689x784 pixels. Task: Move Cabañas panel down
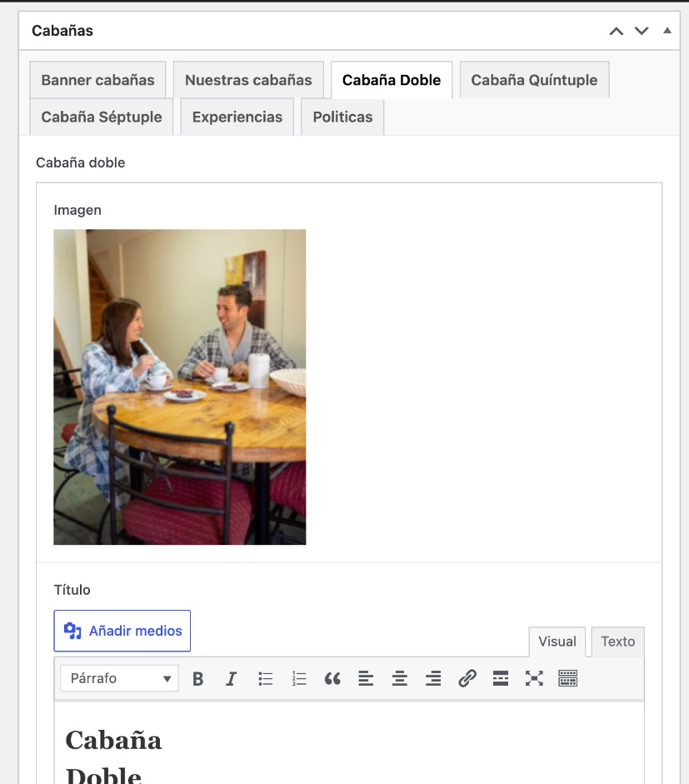642,31
